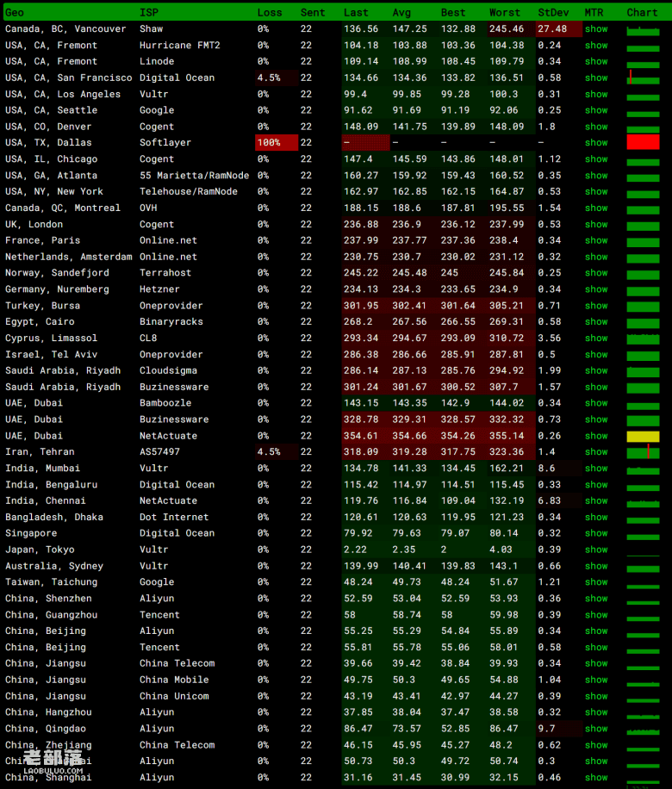Click the MTR column header

coord(594,13)
